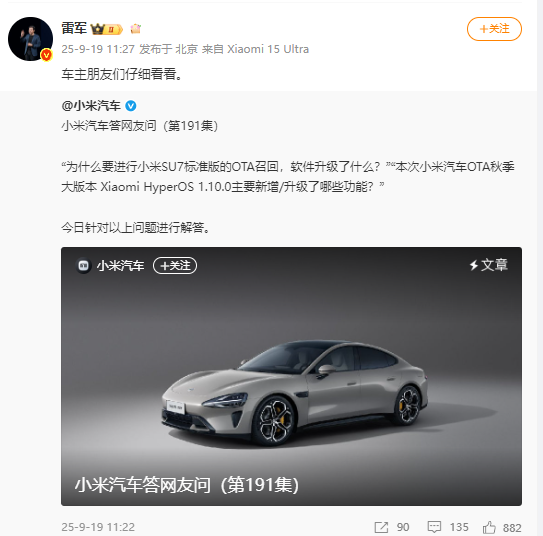The width and height of the screenshot is (543, 536).
Task: Open the 雷军 username link
Action: [x=74, y=28]
